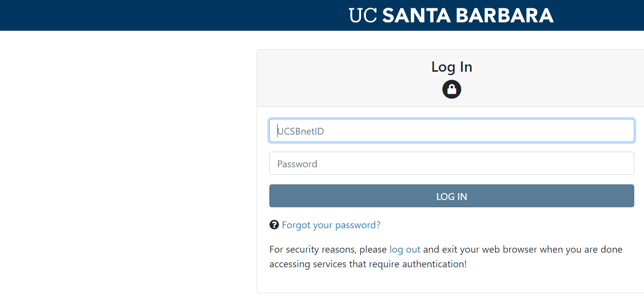Open the Forgot your password link
This screenshot has height=298, width=644.
(x=331, y=225)
